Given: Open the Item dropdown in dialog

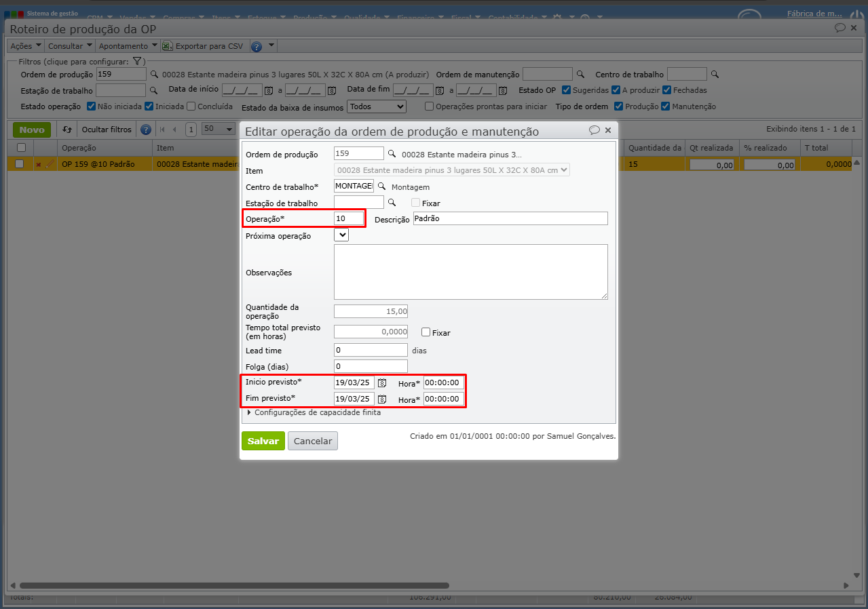Looking at the screenshot, I should point(452,170).
